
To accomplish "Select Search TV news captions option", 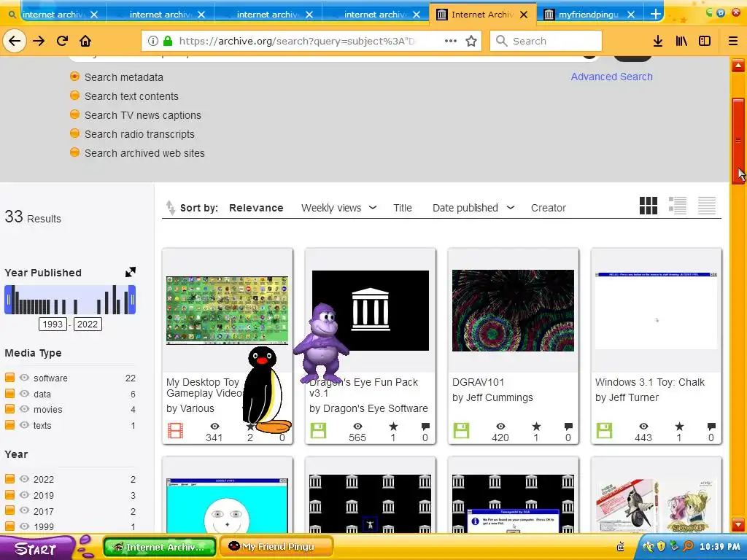I will (74, 114).
